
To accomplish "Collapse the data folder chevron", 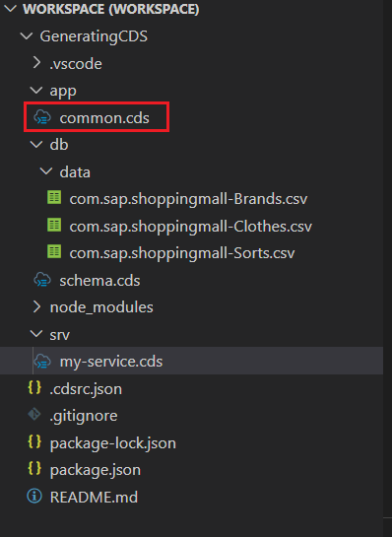I will (46, 171).
